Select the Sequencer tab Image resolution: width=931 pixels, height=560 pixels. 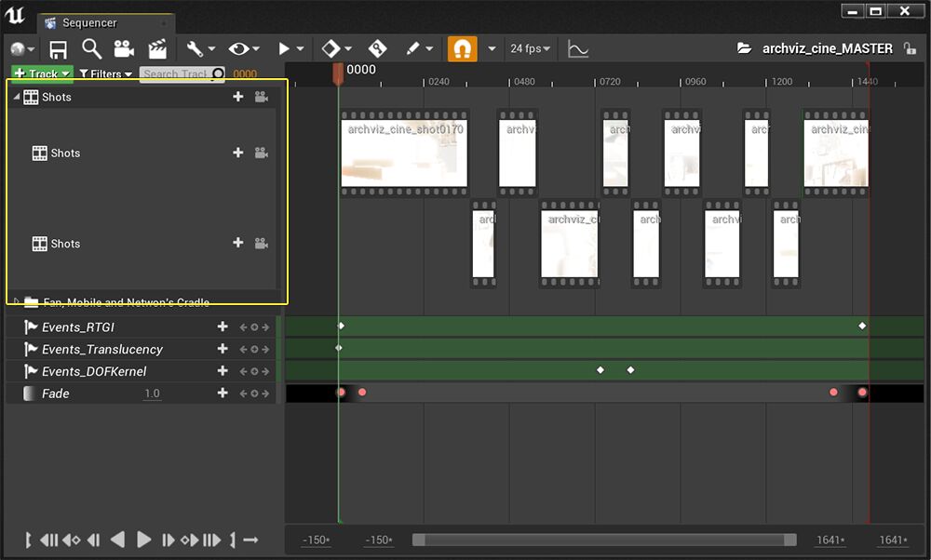89,22
